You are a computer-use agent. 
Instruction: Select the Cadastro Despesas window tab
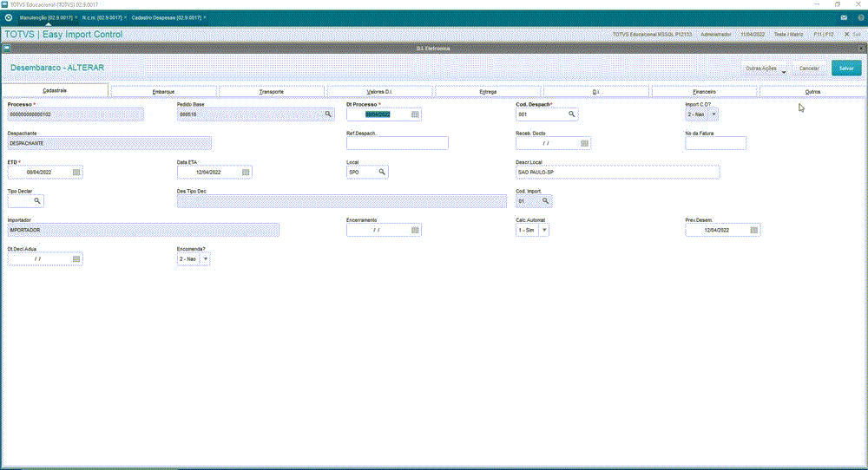pos(166,17)
